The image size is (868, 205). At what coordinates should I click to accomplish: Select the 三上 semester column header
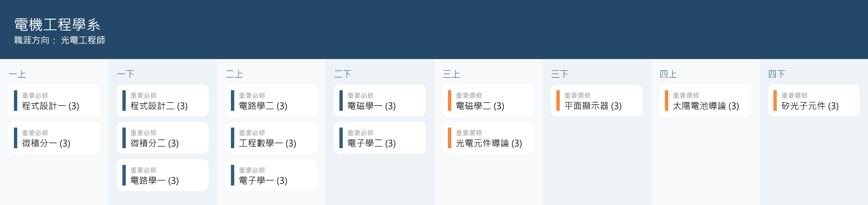pyautogui.click(x=451, y=74)
